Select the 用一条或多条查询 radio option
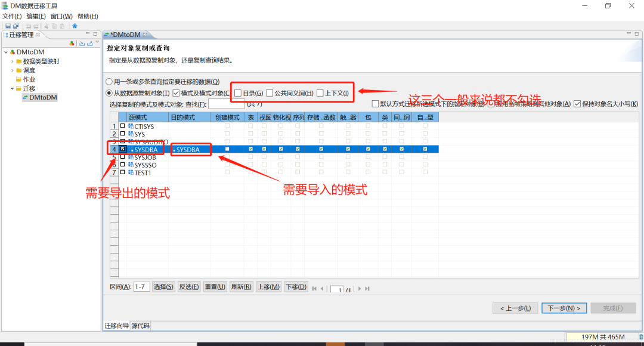The image size is (644, 346). (x=109, y=81)
